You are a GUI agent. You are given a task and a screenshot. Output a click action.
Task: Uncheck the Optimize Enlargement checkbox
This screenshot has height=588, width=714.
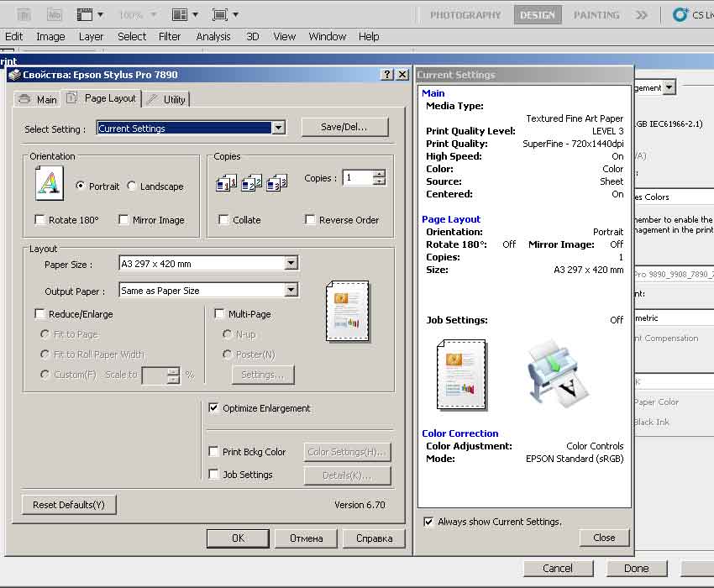[213, 407]
